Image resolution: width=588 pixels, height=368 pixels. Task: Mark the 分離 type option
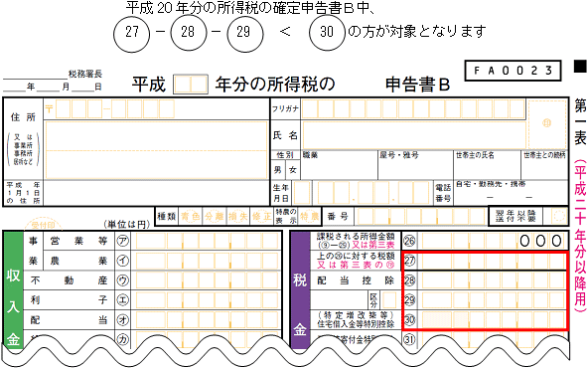[x=215, y=216]
